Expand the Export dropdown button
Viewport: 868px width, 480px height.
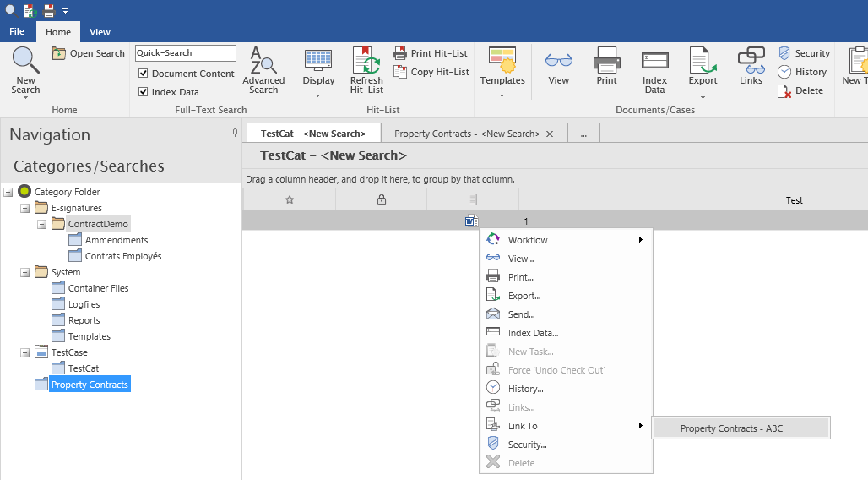coord(703,95)
